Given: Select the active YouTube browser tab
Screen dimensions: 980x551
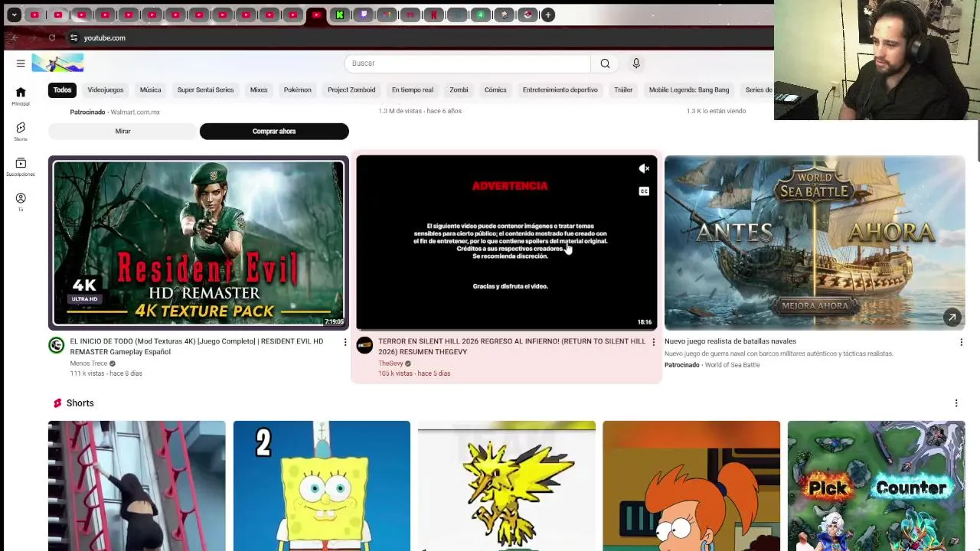Looking at the screenshot, I should 316,15.
